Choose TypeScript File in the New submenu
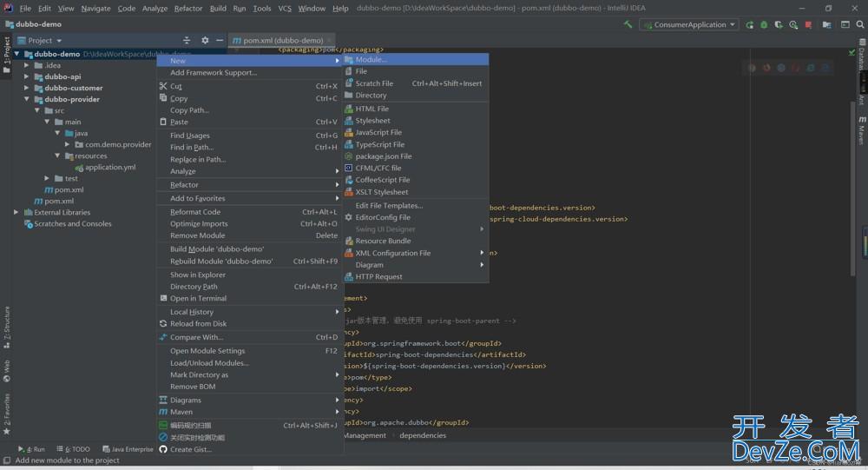The width and height of the screenshot is (868, 470). [416, 145]
